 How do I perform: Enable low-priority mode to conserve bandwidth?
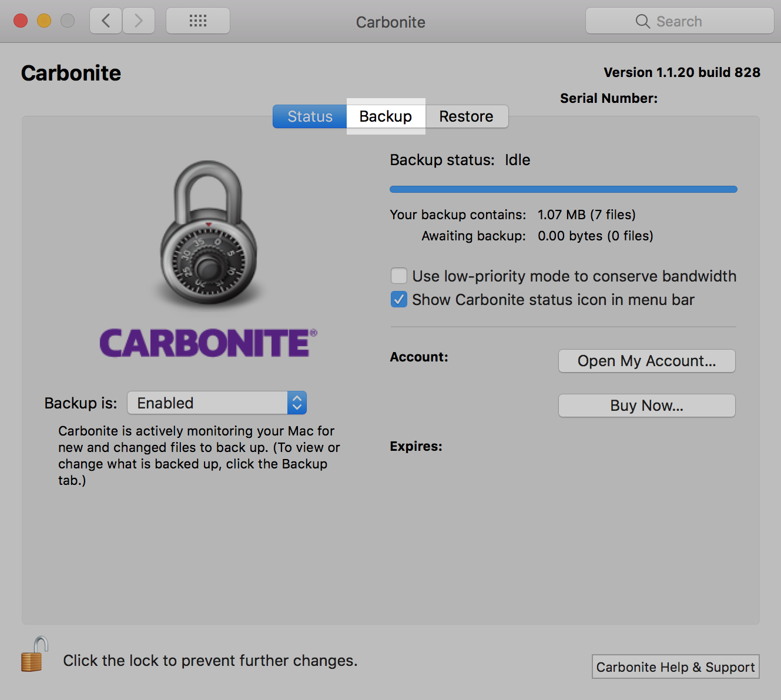pyautogui.click(x=399, y=276)
